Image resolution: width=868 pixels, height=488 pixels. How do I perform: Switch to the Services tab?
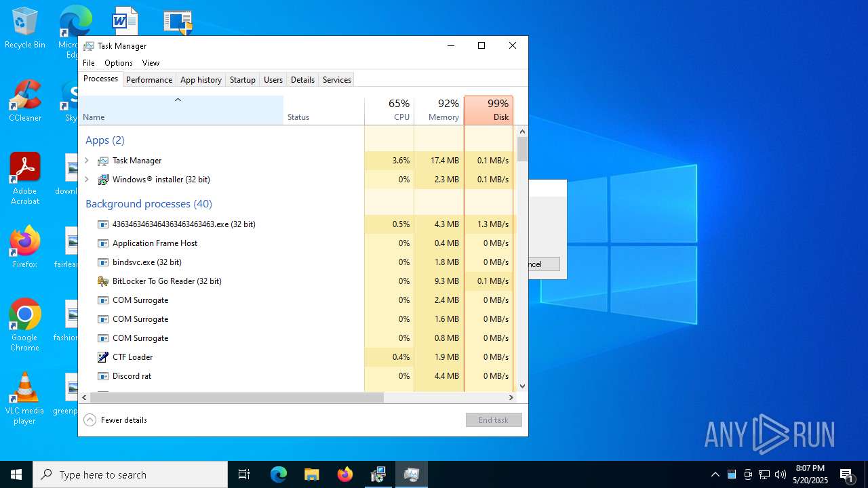pos(337,80)
